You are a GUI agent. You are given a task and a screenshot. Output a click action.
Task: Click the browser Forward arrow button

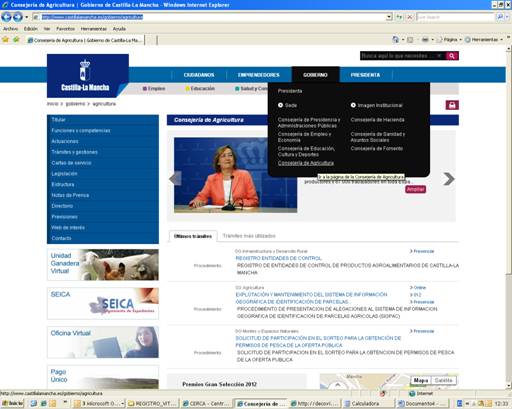[18, 16]
